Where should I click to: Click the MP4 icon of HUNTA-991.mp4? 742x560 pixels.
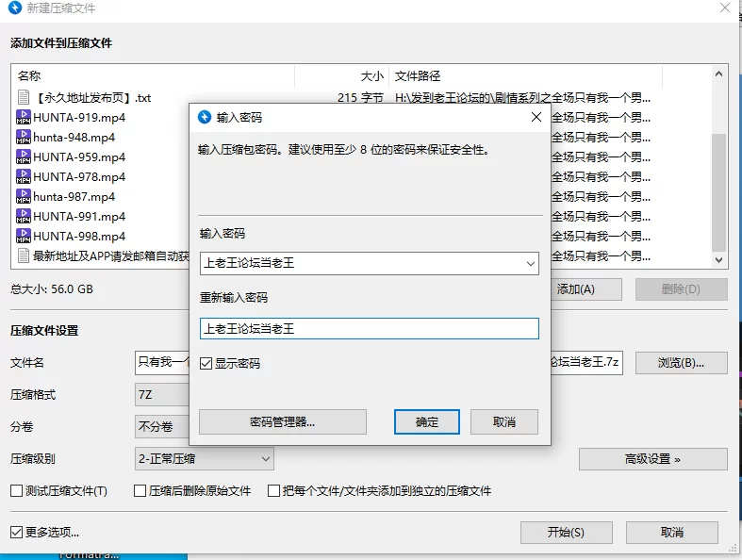coord(24,216)
